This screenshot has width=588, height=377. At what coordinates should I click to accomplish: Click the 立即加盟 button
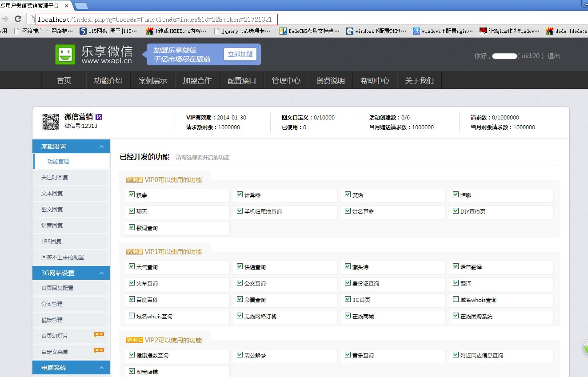tap(240, 54)
